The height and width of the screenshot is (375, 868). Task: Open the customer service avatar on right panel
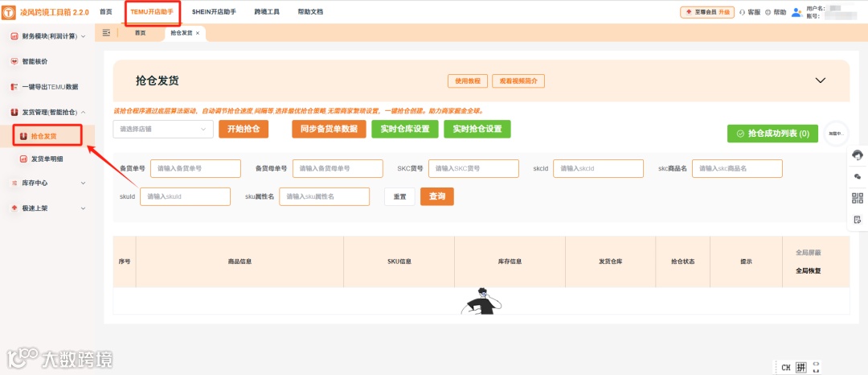pyautogui.click(x=858, y=155)
